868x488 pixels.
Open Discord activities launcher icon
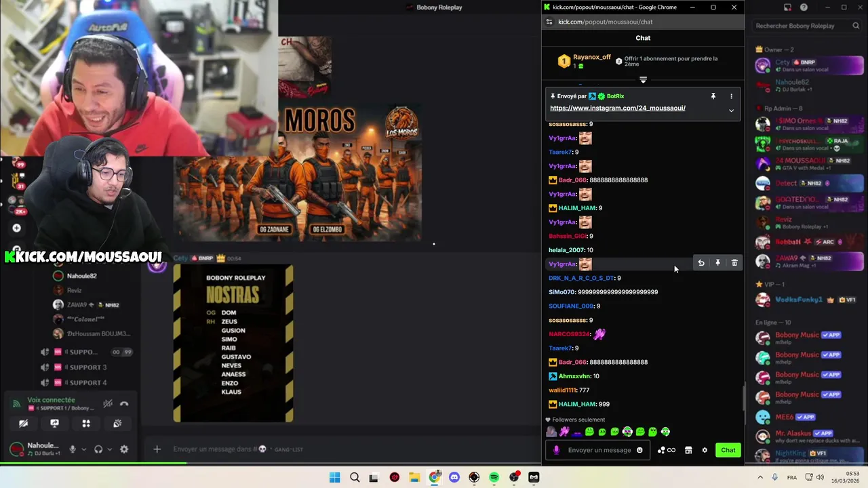86,424
